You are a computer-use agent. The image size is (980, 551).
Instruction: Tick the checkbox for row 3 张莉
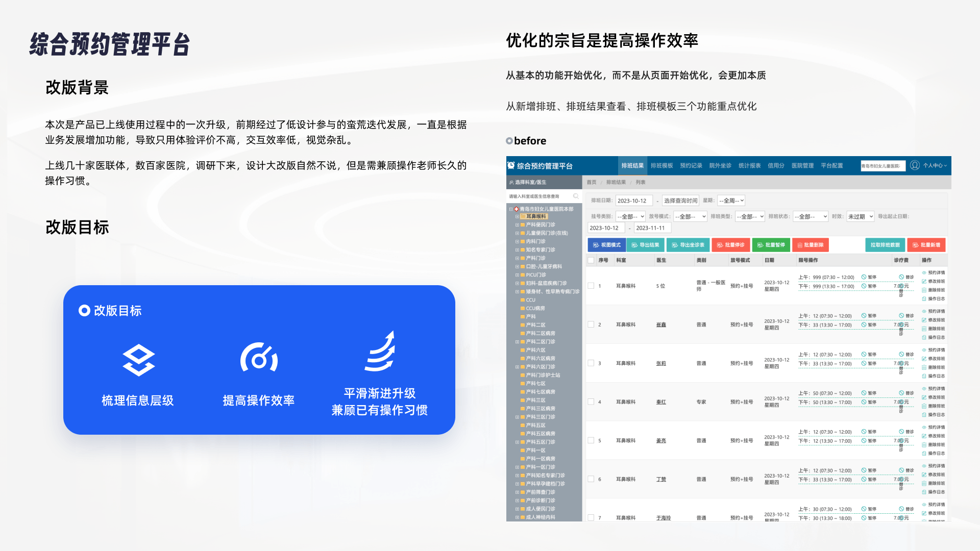point(591,363)
